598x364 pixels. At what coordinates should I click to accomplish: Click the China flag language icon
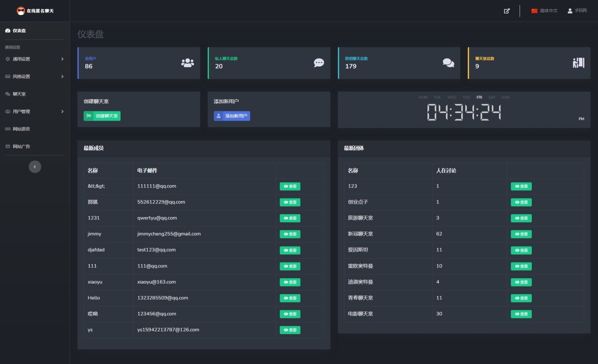click(534, 11)
